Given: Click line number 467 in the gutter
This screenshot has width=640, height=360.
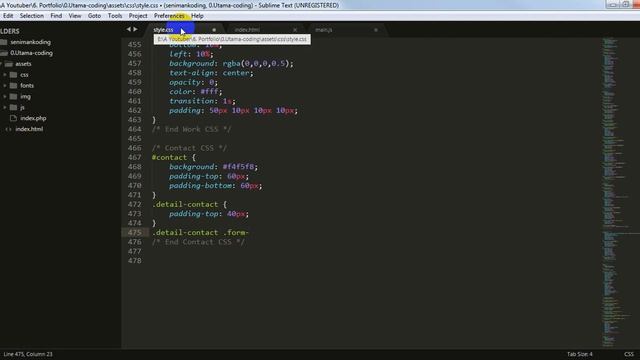Looking at the screenshot, I should coord(135,158).
